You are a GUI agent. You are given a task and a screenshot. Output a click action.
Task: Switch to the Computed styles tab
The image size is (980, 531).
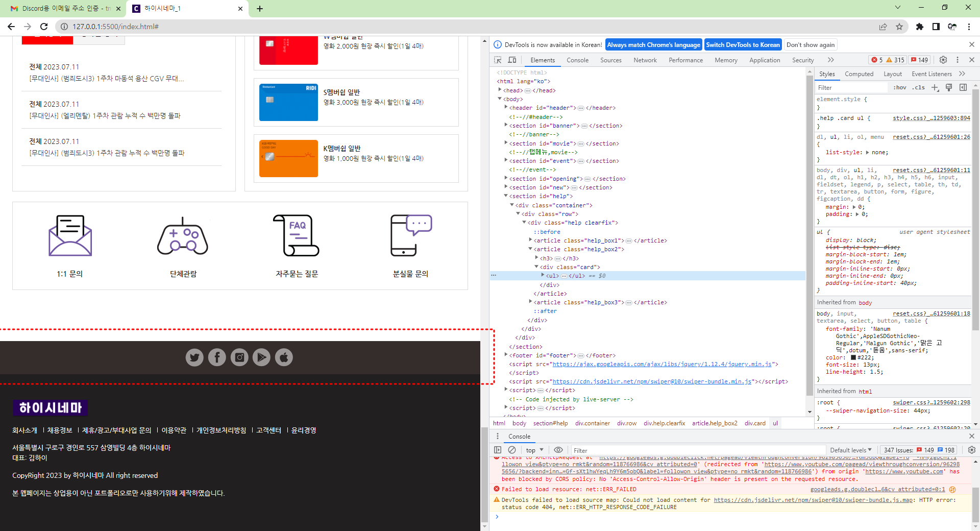(x=859, y=74)
